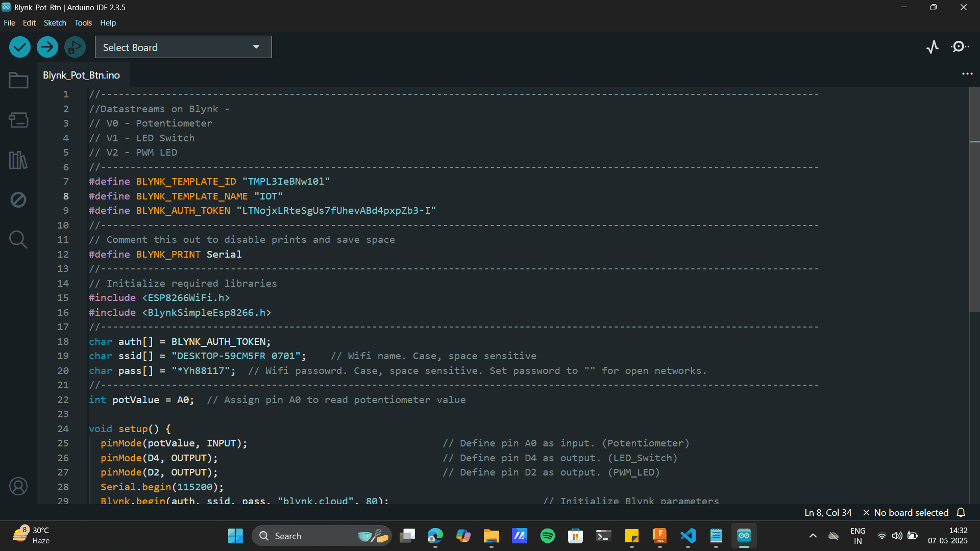Screen dimensions: 980x551
Task: Open the editor tab options ellipsis
Action: tap(967, 74)
